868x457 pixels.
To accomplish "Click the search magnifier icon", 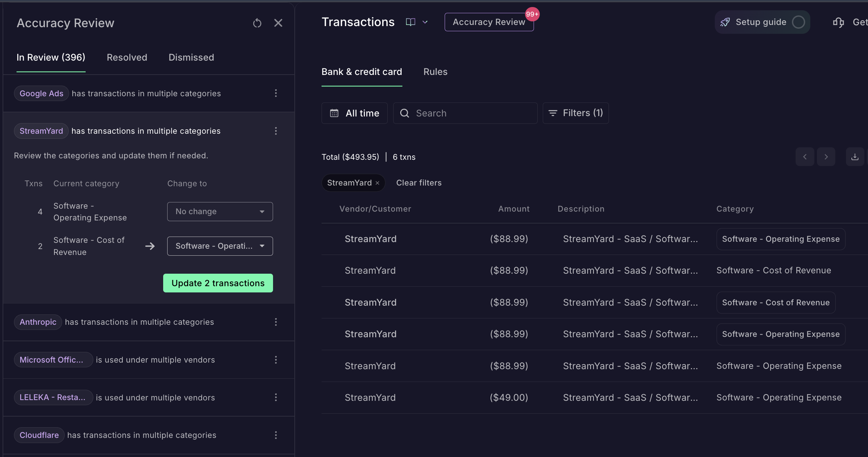I will click(405, 113).
